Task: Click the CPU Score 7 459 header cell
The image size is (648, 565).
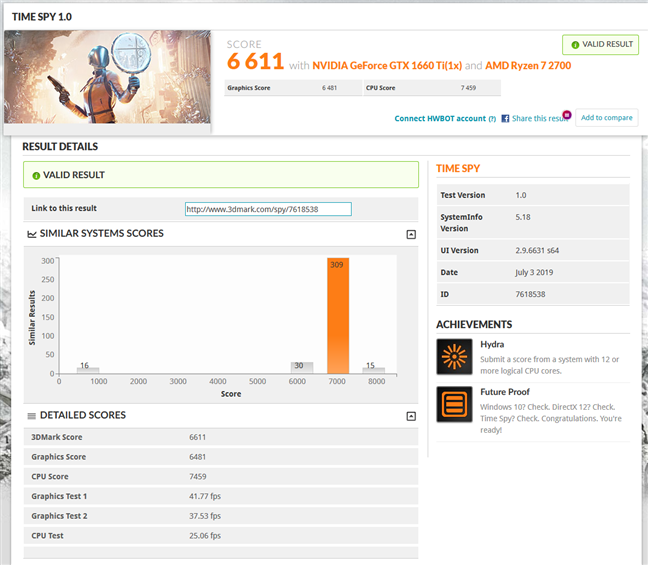Action: coord(432,88)
